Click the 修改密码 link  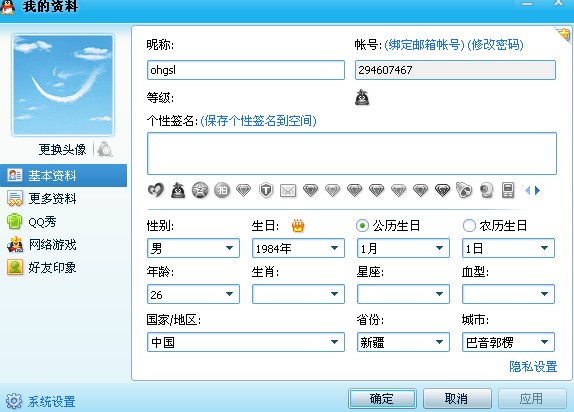[496, 45]
